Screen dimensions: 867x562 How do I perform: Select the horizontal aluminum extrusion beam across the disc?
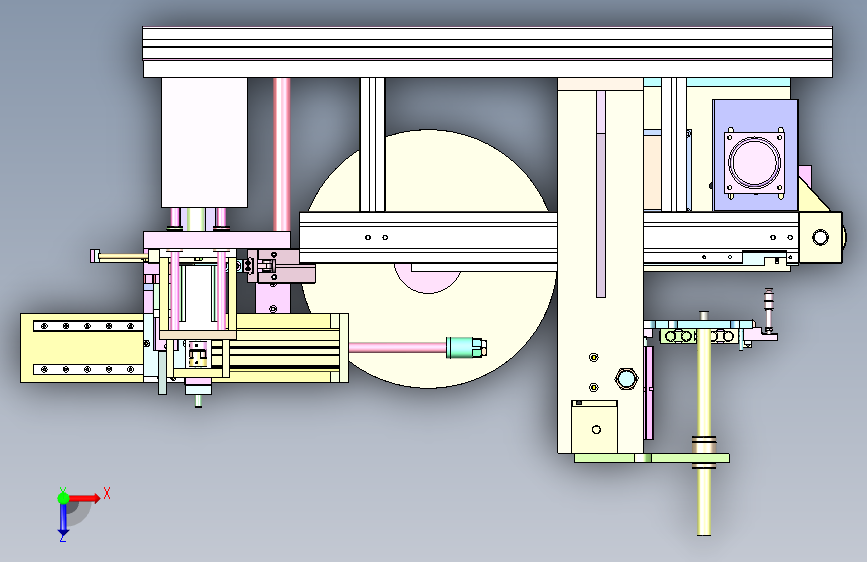428,238
